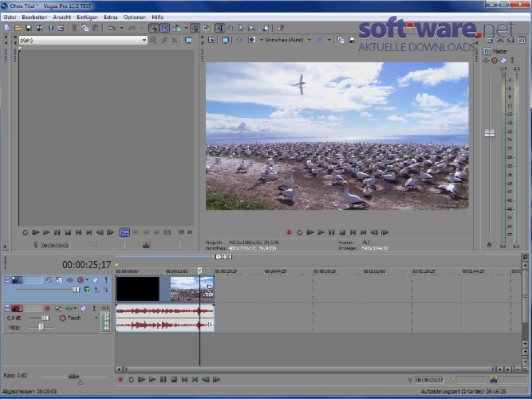Screen dimensions: 532x399
Task: Open the Bearbeiten menu
Action: [34, 17]
